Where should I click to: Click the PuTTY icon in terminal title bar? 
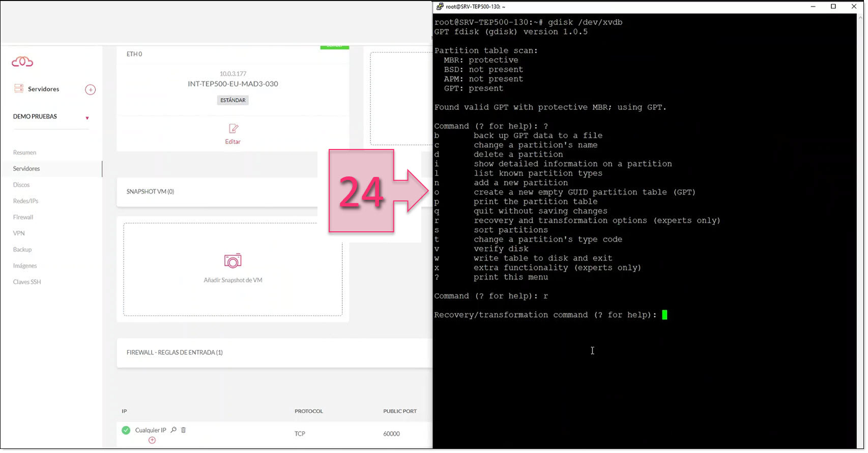[440, 7]
